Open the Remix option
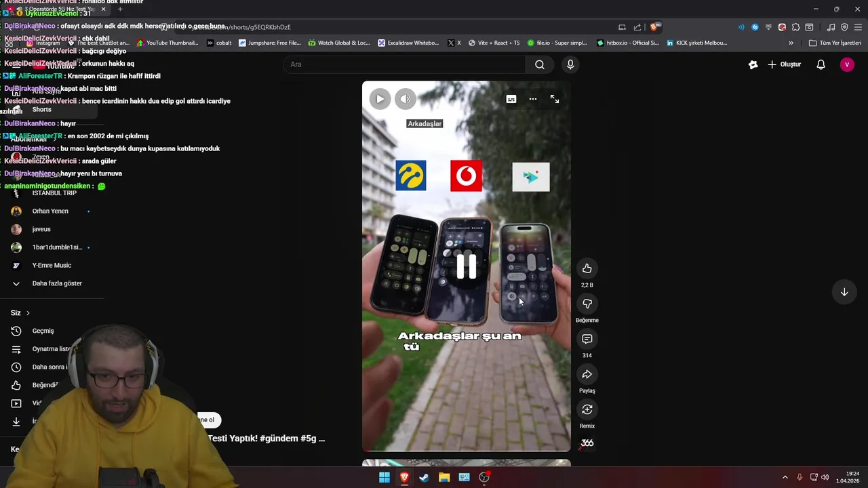The image size is (868, 488). (587, 409)
